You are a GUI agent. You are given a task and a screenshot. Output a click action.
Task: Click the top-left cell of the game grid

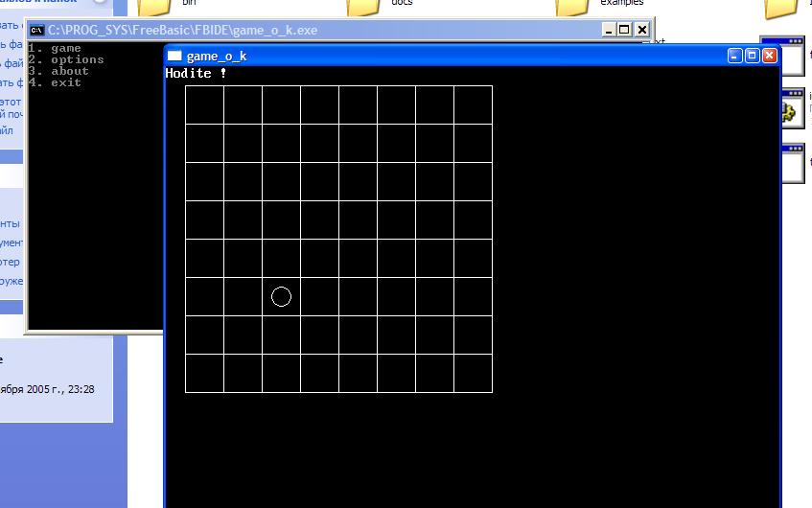tap(204, 104)
